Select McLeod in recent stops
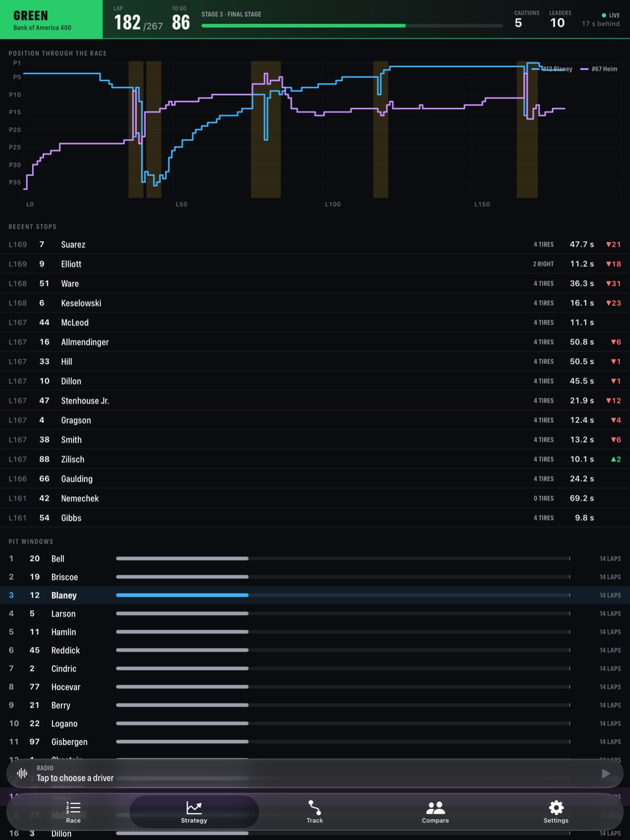 [315, 322]
